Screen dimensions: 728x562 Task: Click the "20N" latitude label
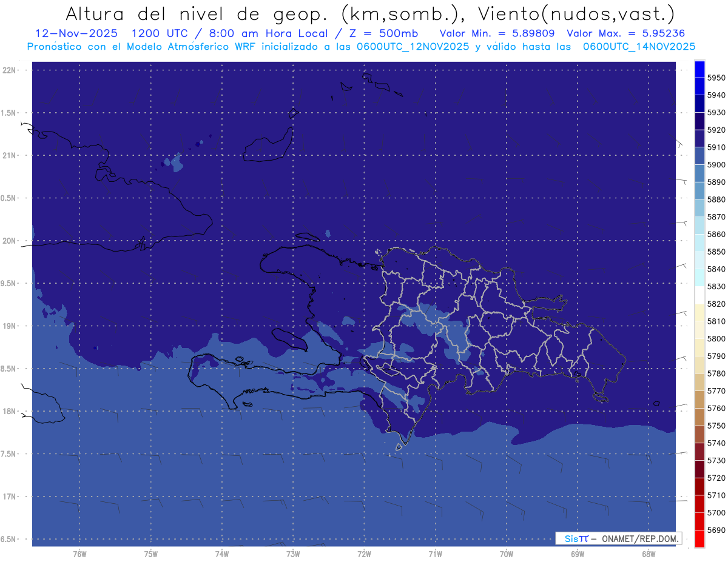tap(10, 241)
